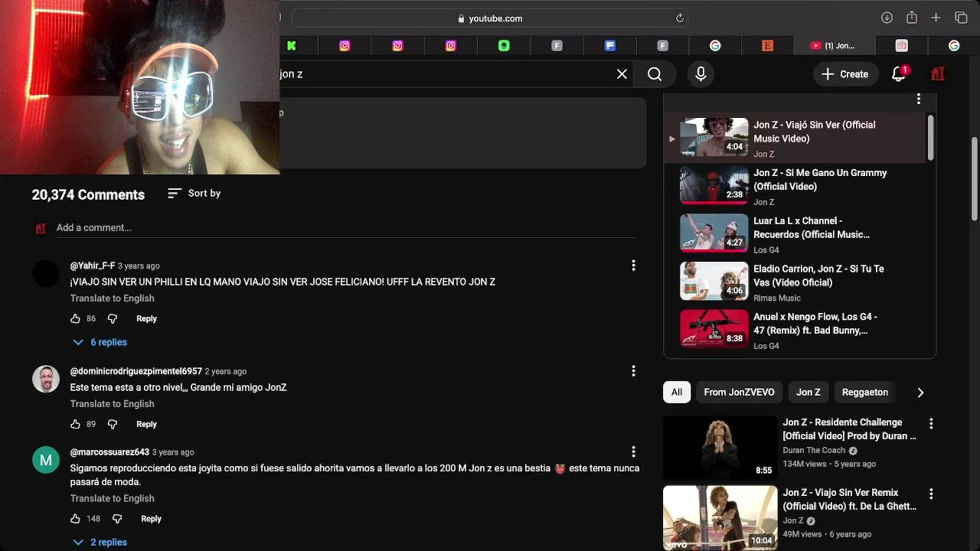This screenshot has height=551, width=980.
Task: Select the Jon Z filter chip
Action: click(808, 393)
